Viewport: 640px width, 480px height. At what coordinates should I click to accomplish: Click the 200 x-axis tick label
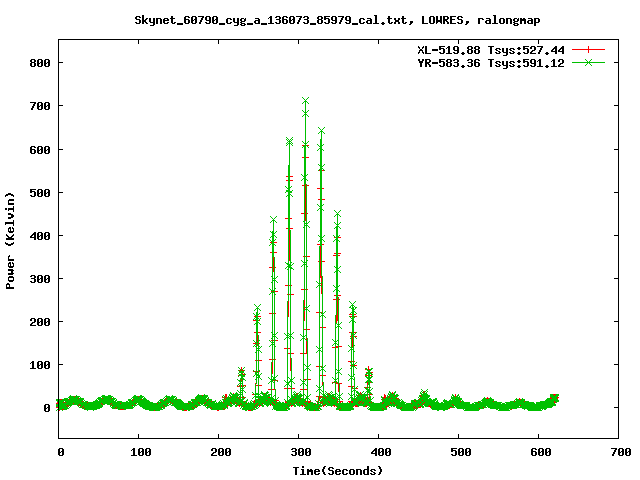pyautogui.click(x=221, y=452)
